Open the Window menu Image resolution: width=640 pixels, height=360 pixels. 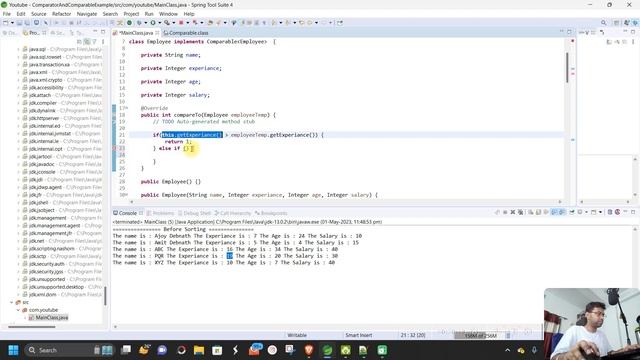pyautogui.click(x=168, y=13)
